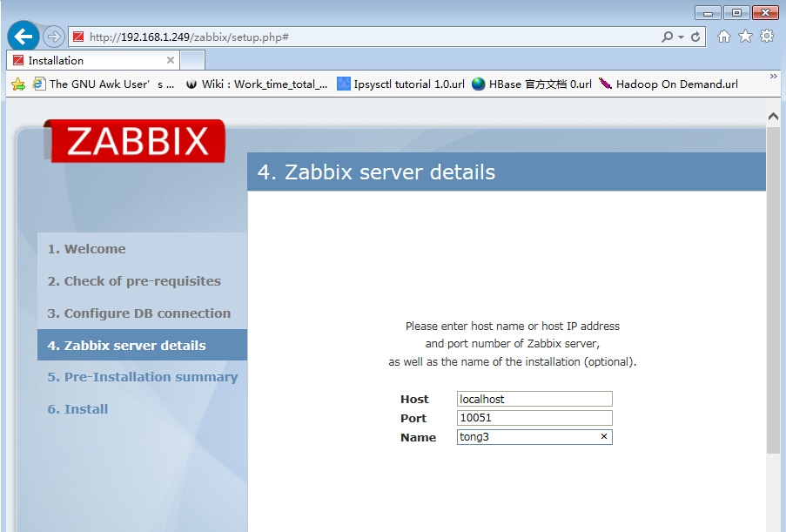Click the '4. Zabbix server details' page heading
Image resolution: width=786 pixels, height=532 pixels.
pyautogui.click(x=376, y=172)
